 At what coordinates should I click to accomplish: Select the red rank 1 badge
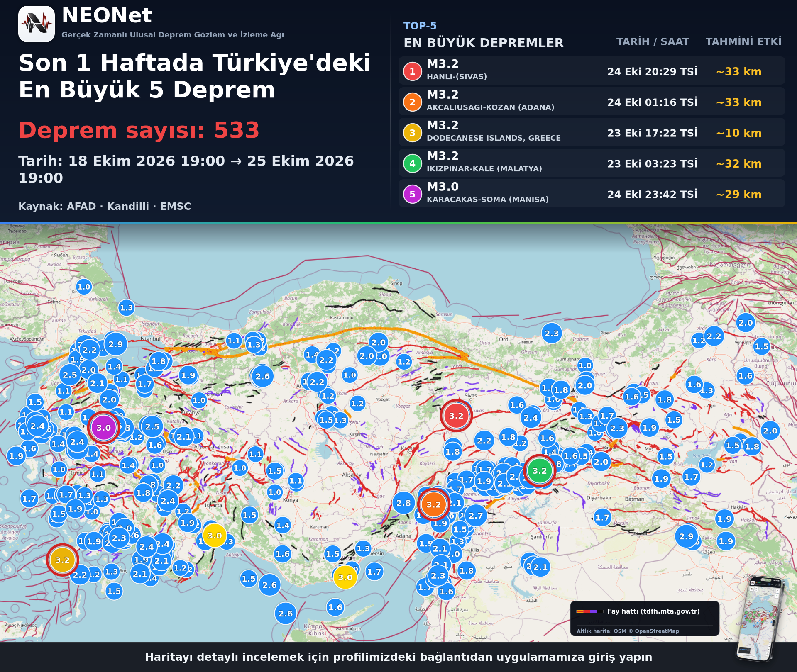412,71
